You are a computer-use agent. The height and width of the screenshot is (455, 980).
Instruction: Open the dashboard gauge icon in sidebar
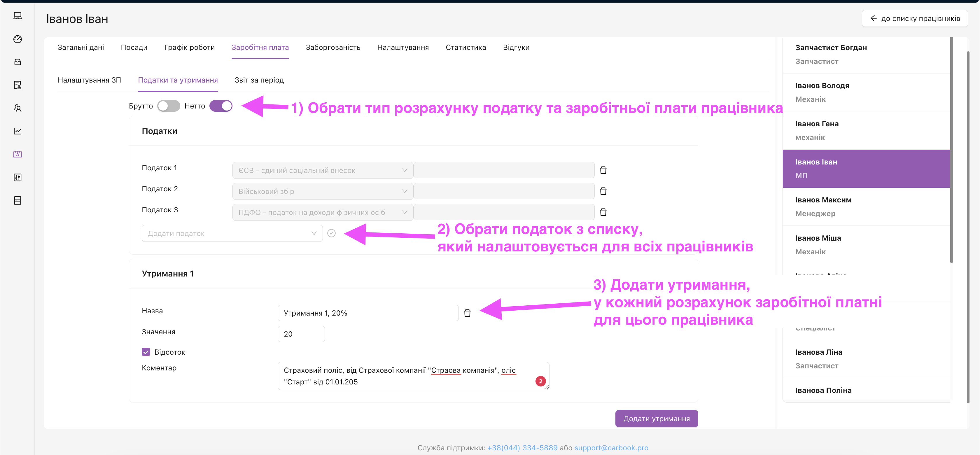coord(17,39)
